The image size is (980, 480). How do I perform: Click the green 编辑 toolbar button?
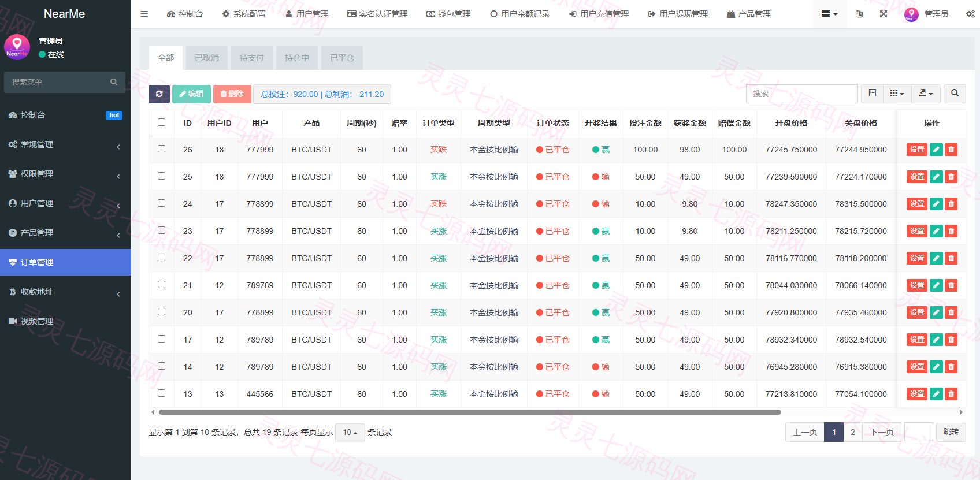click(x=191, y=94)
